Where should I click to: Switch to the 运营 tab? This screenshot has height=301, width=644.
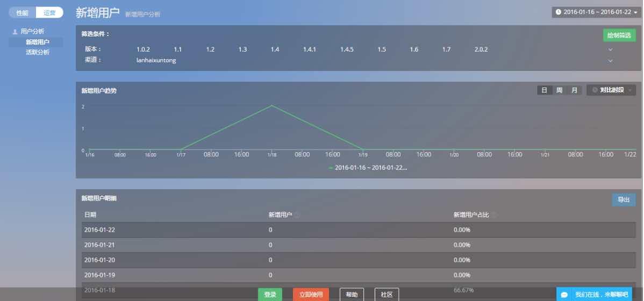(x=49, y=13)
